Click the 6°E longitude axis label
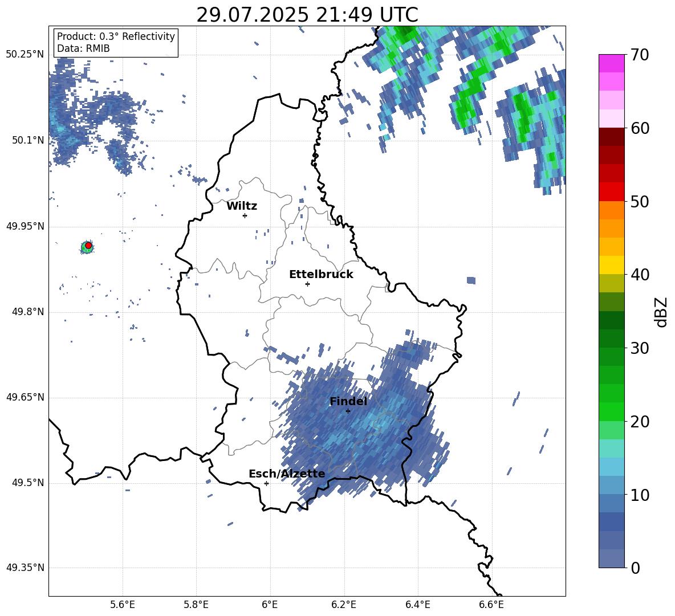 (x=270, y=605)
